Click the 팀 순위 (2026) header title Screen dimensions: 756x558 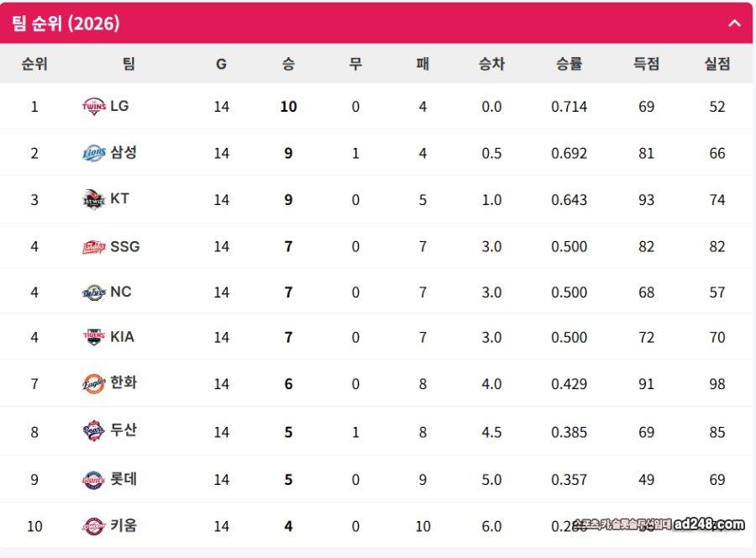(66, 24)
